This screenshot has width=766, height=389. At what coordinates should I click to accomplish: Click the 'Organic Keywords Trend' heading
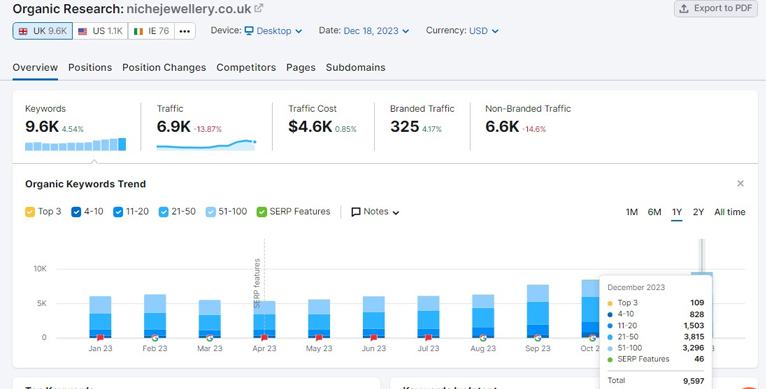(x=85, y=184)
